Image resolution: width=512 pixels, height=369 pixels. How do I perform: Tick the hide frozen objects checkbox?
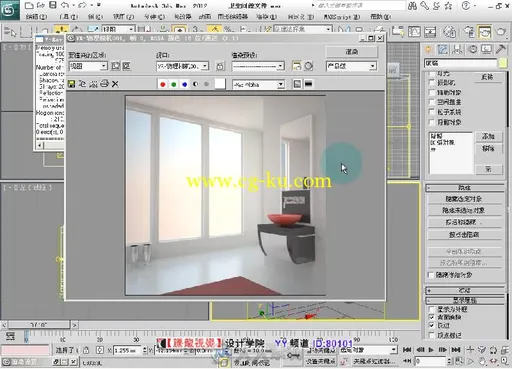pyautogui.click(x=431, y=275)
